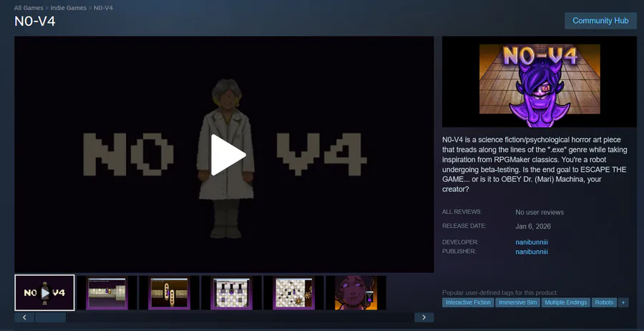The height and width of the screenshot is (331, 644).
Task: Select the Interactive Fiction tag
Action: tap(468, 302)
